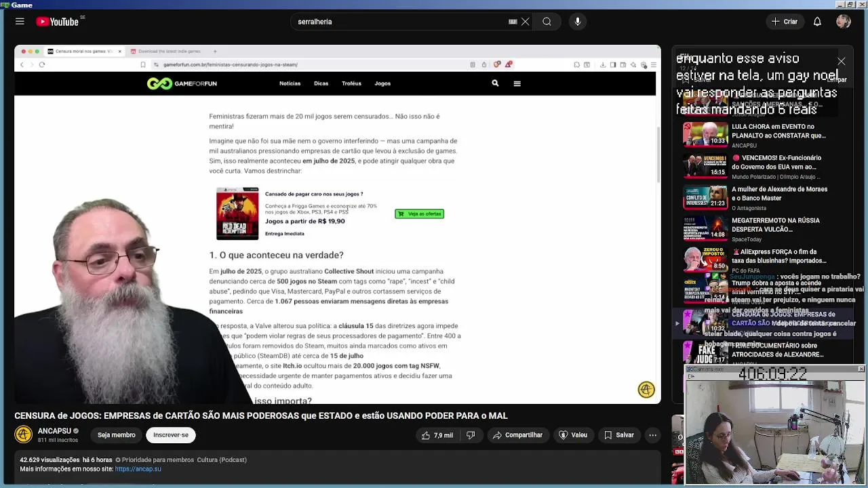Open the three-dot more actions menu
Image resolution: width=868 pixels, height=488 pixels.
[x=652, y=435]
